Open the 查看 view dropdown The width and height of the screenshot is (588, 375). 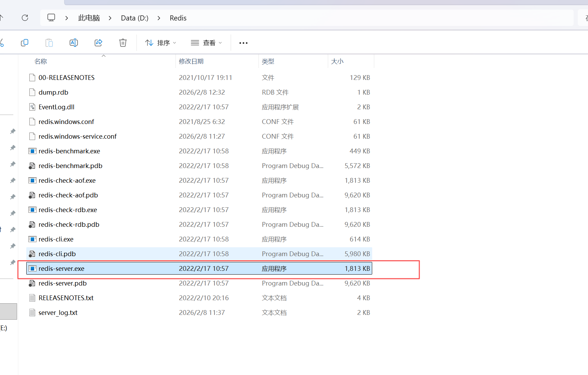click(206, 43)
